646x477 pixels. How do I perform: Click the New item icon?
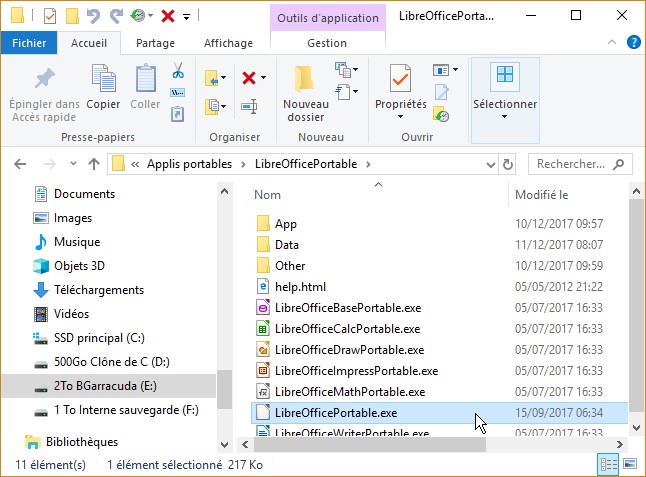pos(343,70)
